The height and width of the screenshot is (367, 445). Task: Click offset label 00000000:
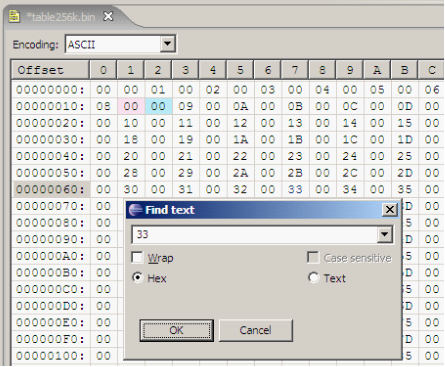50,90
